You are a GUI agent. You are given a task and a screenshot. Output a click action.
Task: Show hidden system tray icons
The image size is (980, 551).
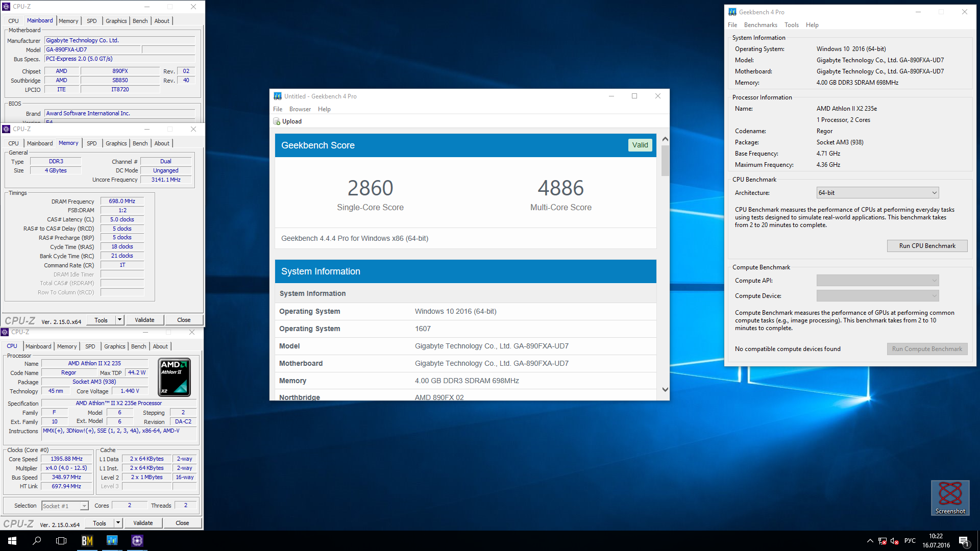pyautogui.click(x=870, y=541)
